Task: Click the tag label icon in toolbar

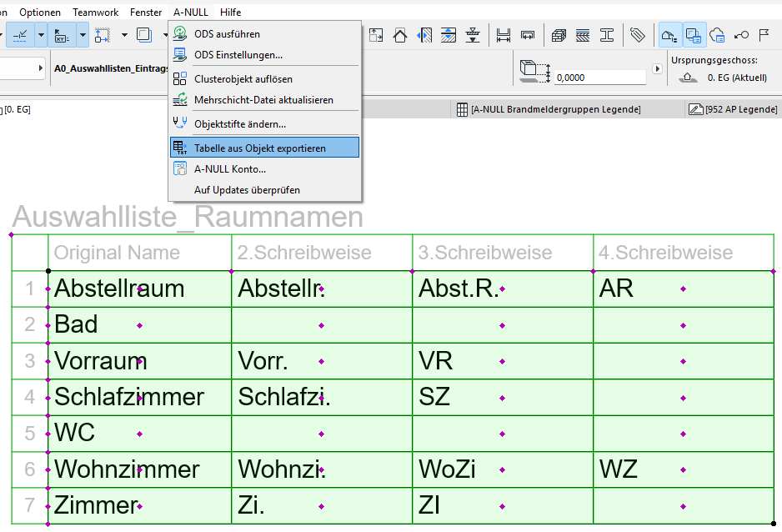Action: [637, 35]
